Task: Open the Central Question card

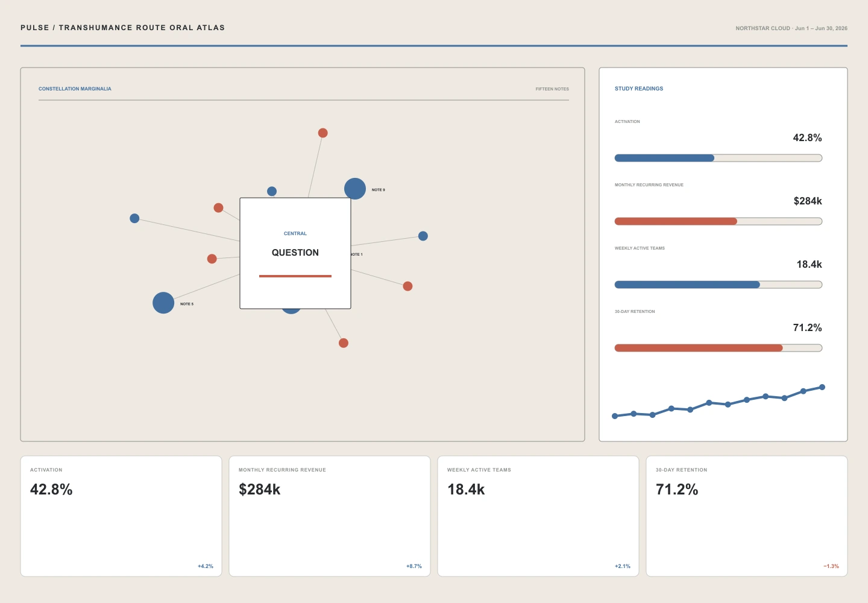Action: pos(295,253)
